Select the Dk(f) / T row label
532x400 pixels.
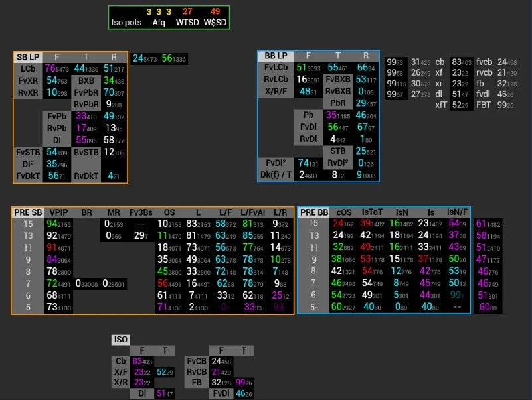pyautogui.click(x=276, y=175)
